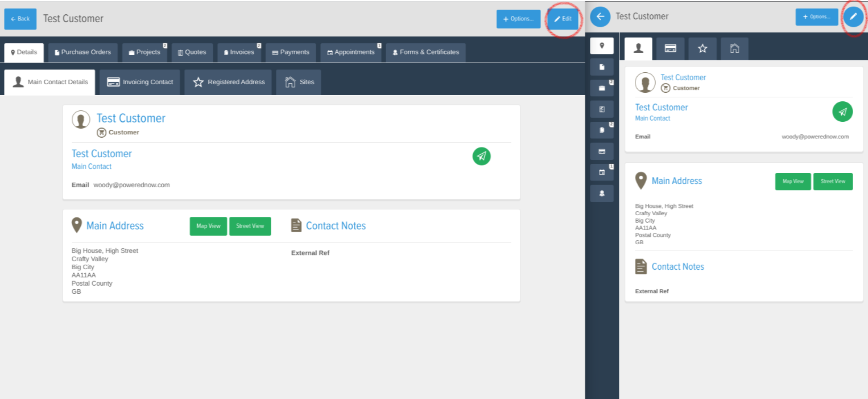Click the Edit button with text label

pos(563,19)
